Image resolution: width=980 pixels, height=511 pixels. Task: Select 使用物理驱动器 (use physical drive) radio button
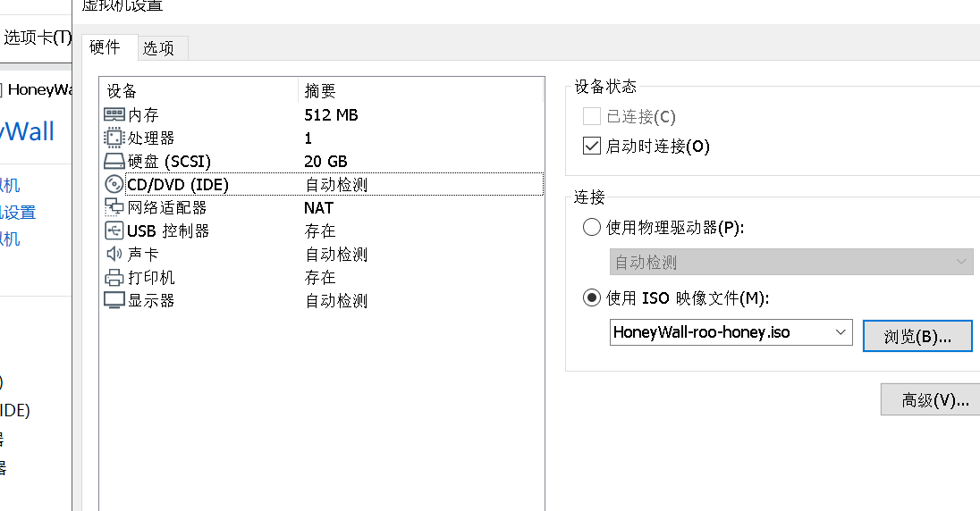point(591,227)
